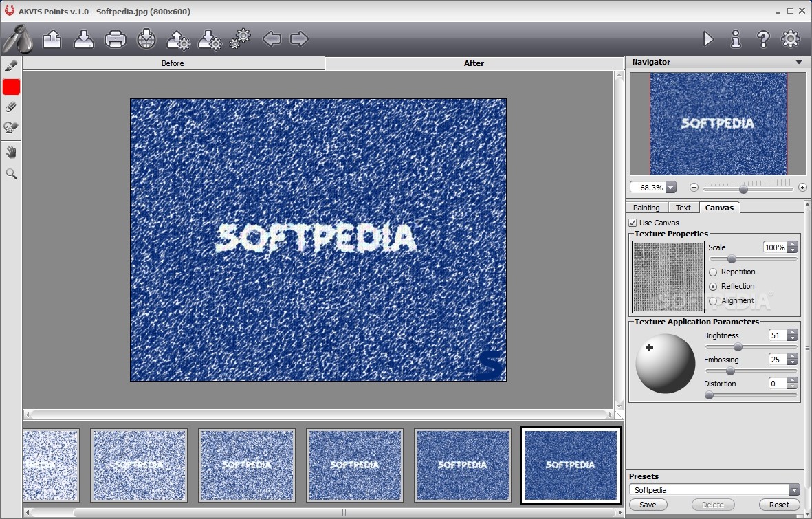Click the light source sphere
The image size is (812, 519).
pyautogui.click(x=666, y=363)
